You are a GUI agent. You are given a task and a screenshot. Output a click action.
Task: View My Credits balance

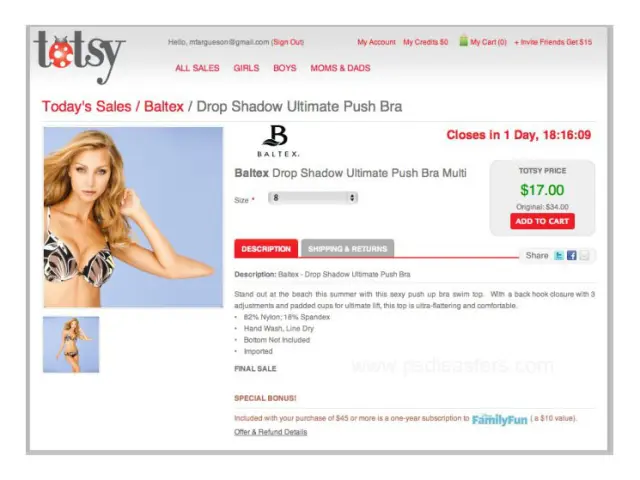pyautogui.click(x=425, y=42)
